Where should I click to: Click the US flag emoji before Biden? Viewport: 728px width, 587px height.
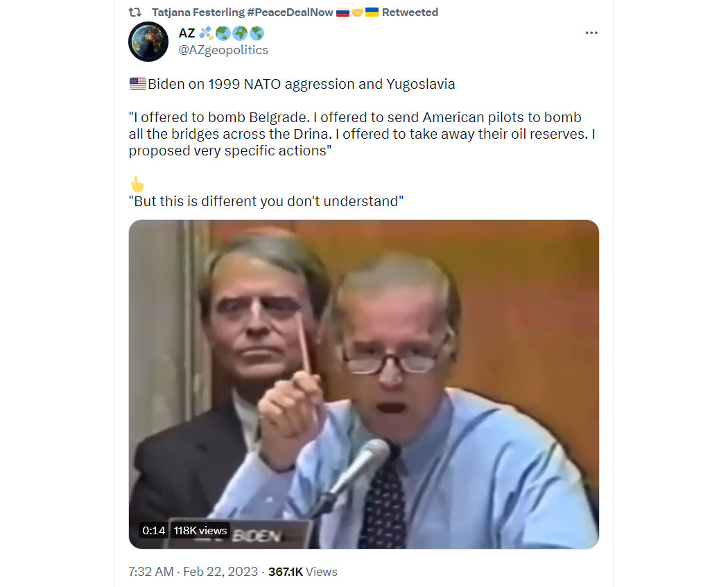point(138,84)
